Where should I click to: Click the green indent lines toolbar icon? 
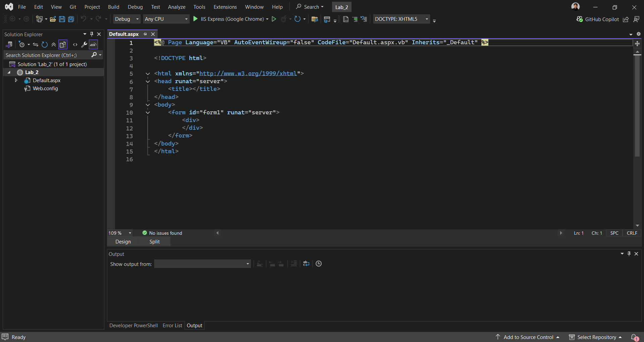pyautogui.click(x=355, y=19)
